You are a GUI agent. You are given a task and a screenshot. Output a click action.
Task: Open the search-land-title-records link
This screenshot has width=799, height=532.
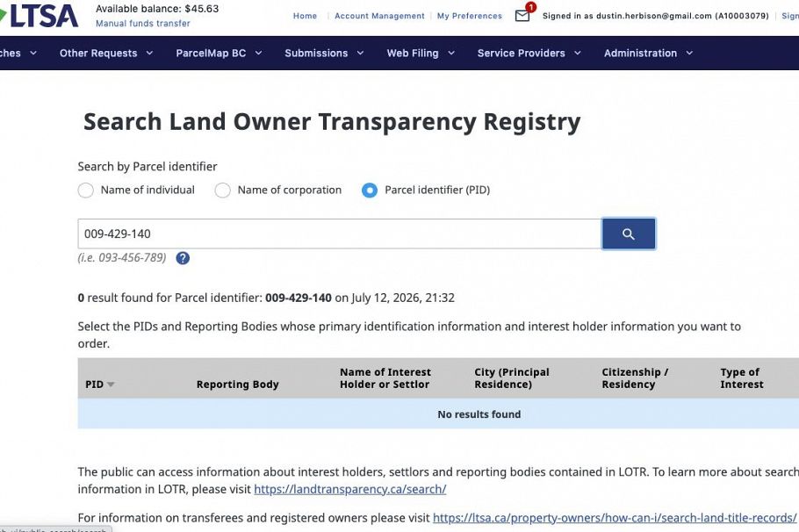pos(615,518)
